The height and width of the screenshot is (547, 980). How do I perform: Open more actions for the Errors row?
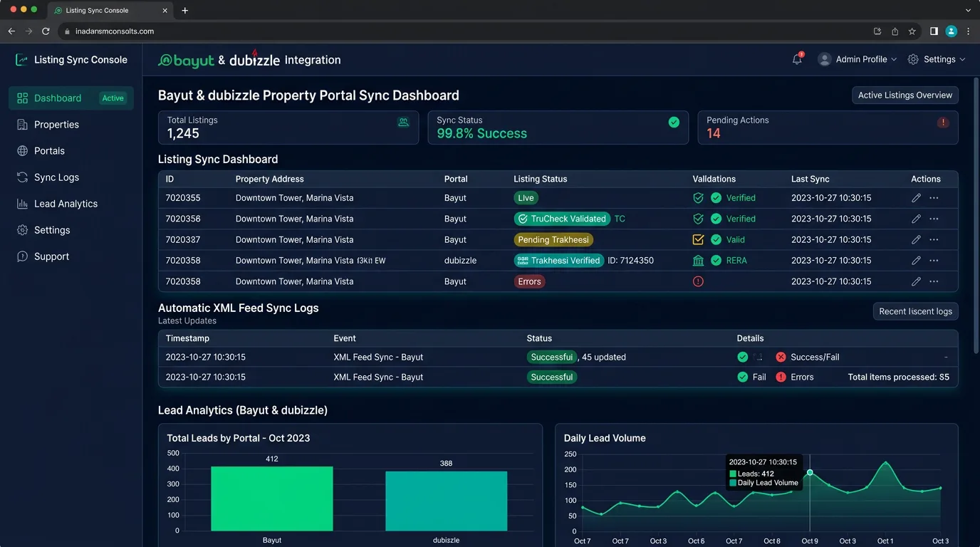934,281
